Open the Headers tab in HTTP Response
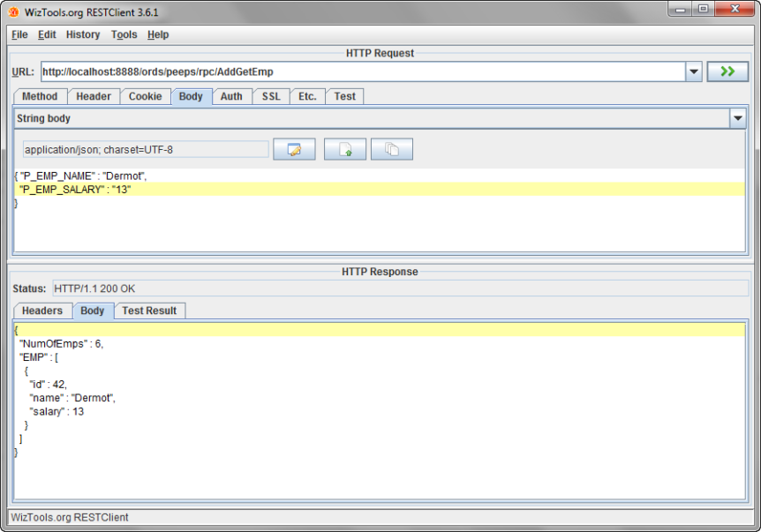Image resolution: width=761 pixels, height=532 pixels. click(x=41, y=311)
